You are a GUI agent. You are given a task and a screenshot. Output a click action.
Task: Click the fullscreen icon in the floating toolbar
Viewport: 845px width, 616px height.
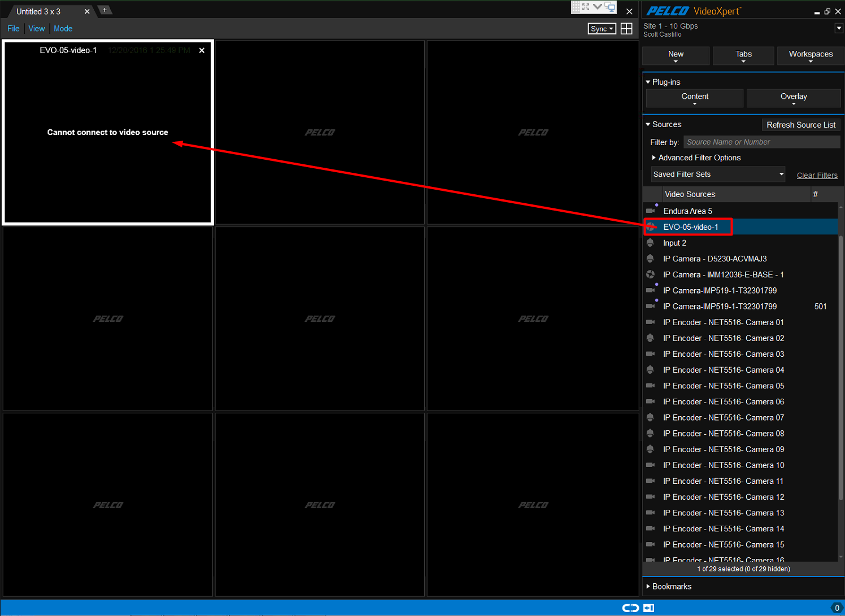tap(586, 7)
